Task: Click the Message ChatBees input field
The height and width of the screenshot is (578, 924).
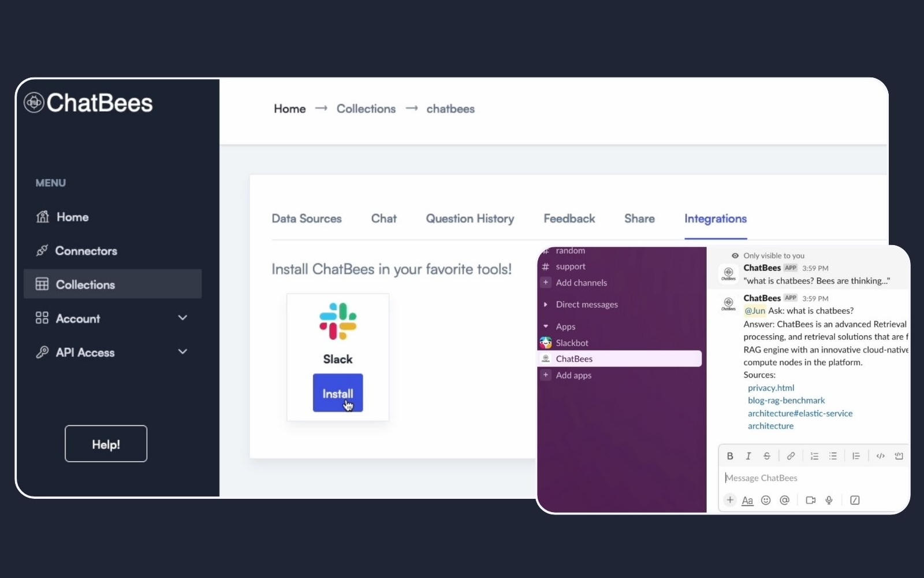Action: click(814, 478)
